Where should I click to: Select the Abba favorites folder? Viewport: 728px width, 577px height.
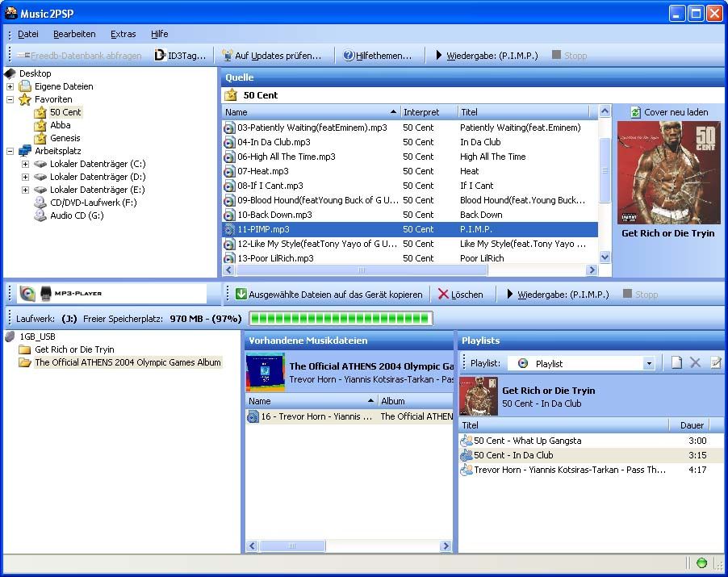(60, 125)
